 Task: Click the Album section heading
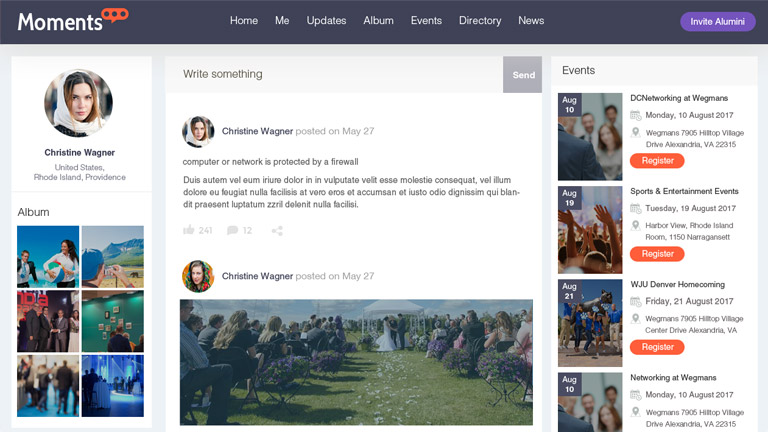tap(33, 212)
